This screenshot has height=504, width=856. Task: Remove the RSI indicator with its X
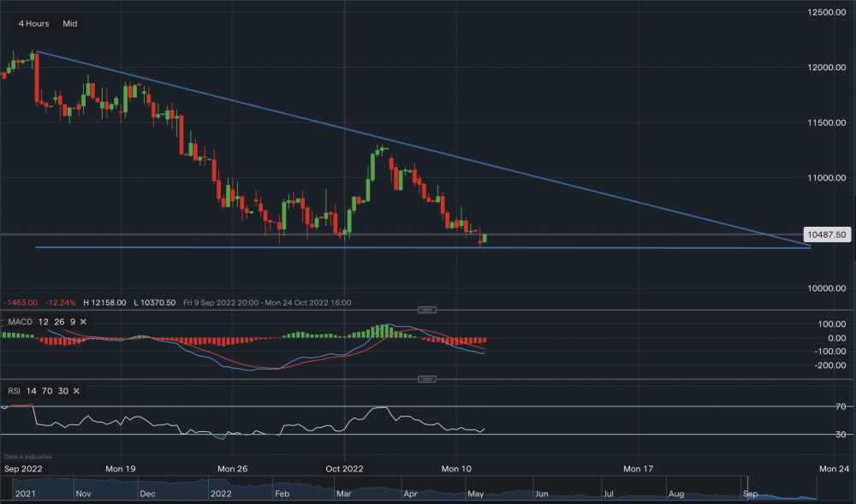pos(76,391)
